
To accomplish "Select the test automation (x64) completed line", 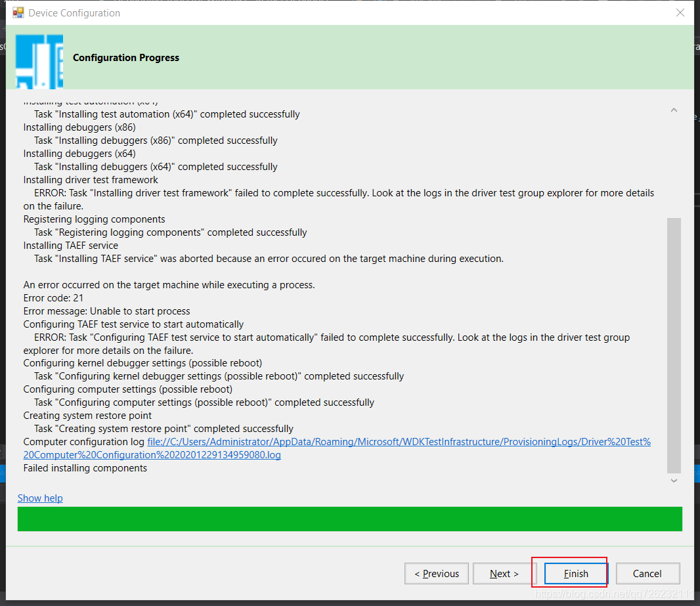I will tap(167, 114).
